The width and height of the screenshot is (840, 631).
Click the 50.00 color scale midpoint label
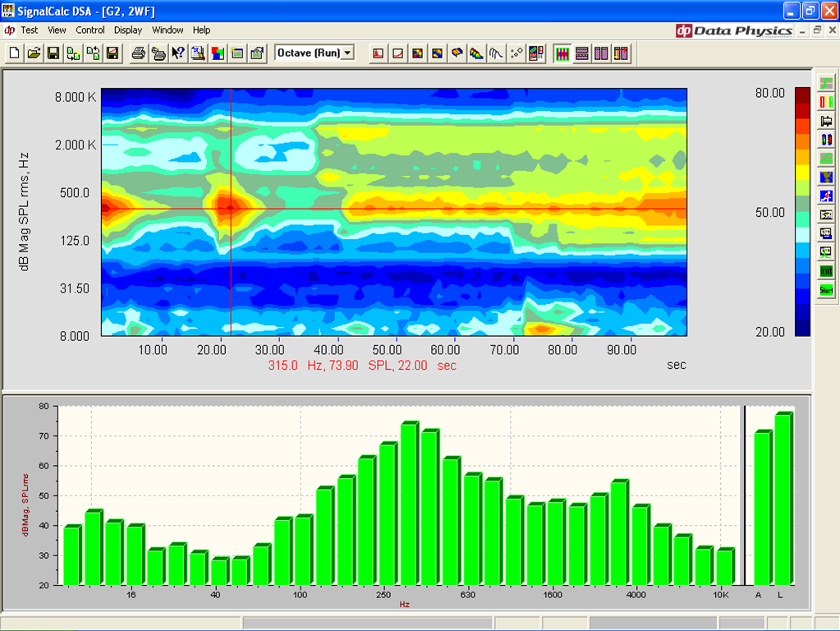[x=770, y=212]
